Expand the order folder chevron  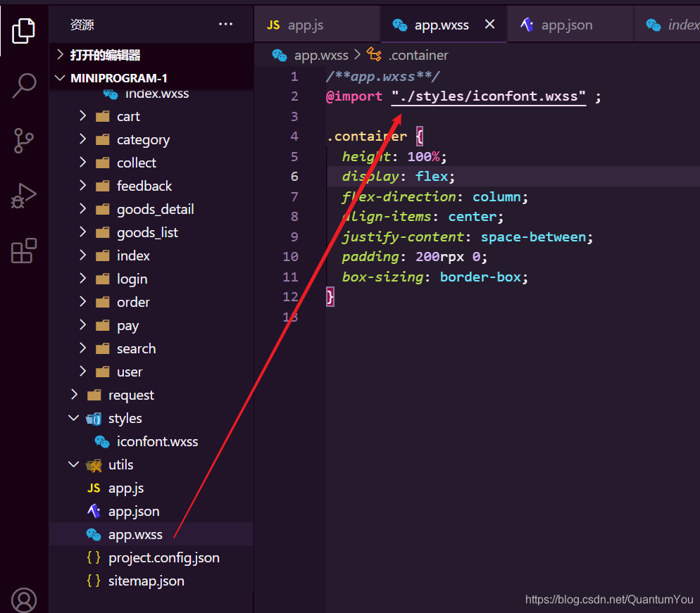click(82, 302)
